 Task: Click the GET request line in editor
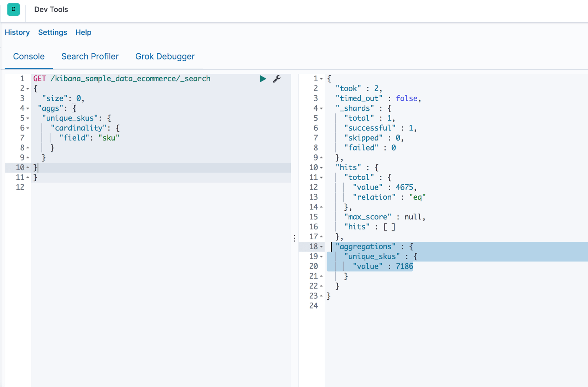click(x=122, y=79)
